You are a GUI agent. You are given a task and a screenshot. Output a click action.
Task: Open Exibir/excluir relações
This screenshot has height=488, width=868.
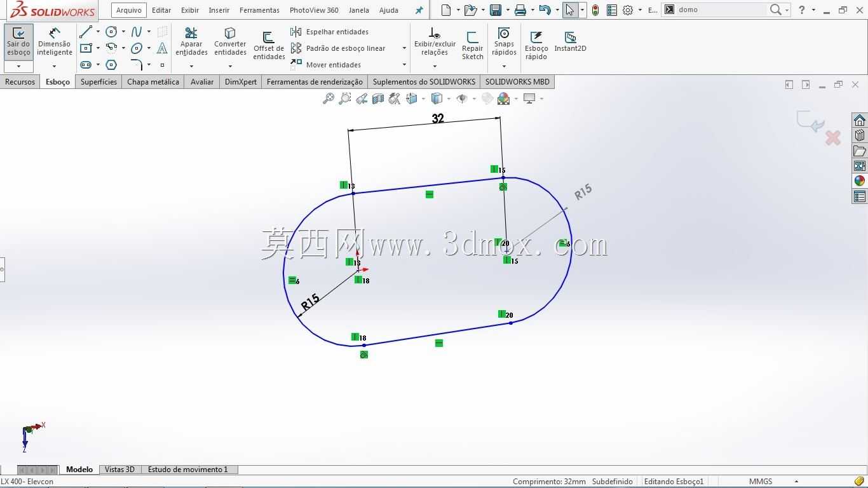(x=435, y=42)
